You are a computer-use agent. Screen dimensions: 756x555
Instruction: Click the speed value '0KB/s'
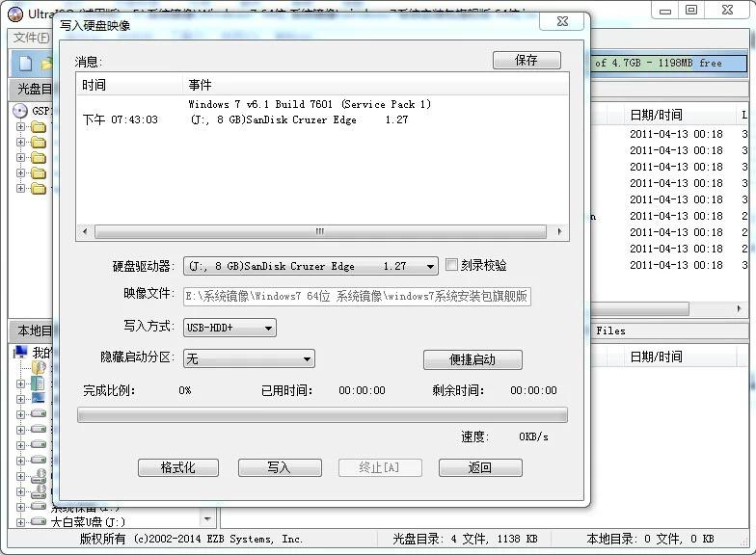point(533,436)
